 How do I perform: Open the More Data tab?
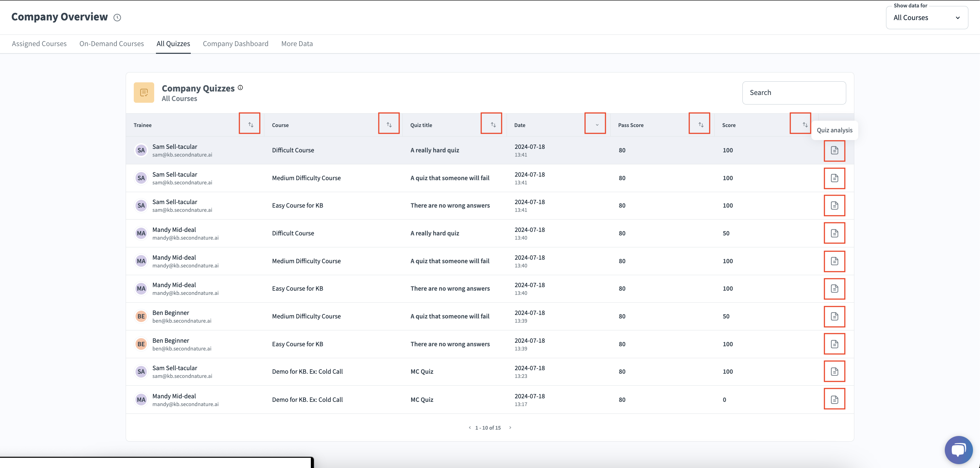[297, 44]
